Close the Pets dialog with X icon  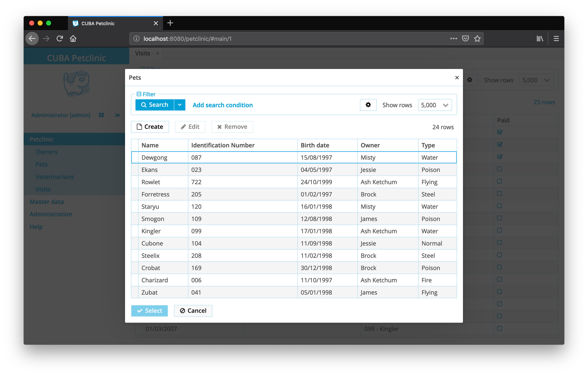click(457, 78)
